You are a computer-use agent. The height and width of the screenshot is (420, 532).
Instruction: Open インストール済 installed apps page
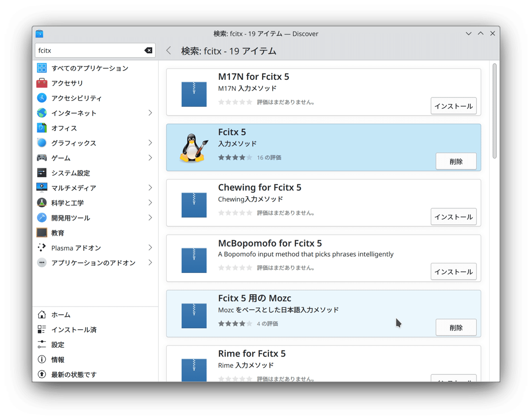tap(95, 330)
